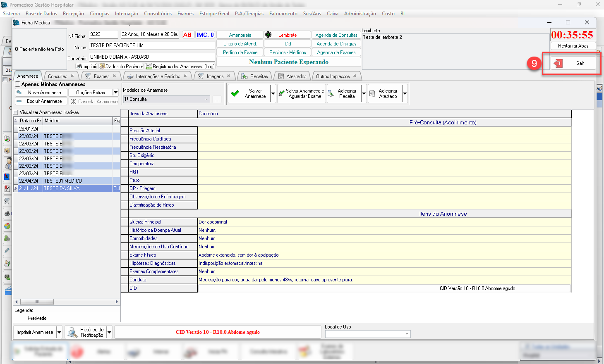Click the Lembrete round indicator toggle
Viewport: 604px width, 364px height.
[268, 35]
